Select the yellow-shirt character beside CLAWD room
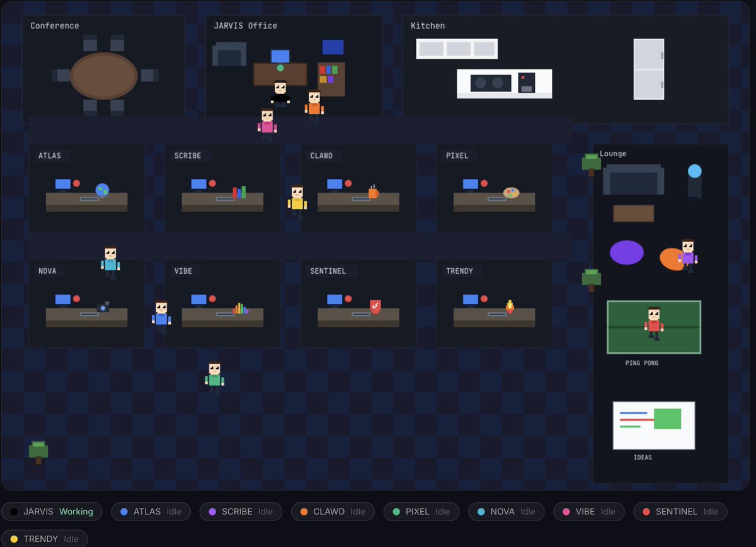The height and width of the screenshot is (547, 756). pos(297,201)
